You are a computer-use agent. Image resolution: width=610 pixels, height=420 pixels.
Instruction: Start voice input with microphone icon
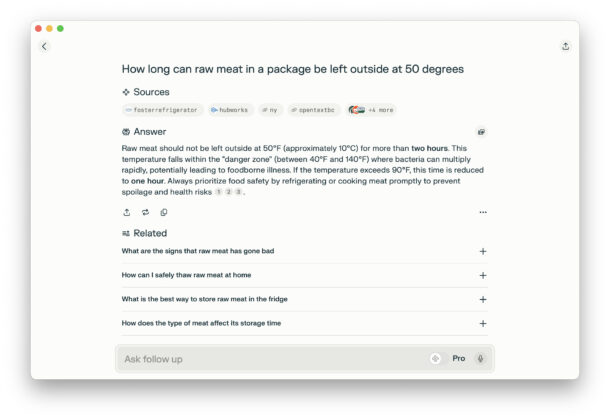480,358
